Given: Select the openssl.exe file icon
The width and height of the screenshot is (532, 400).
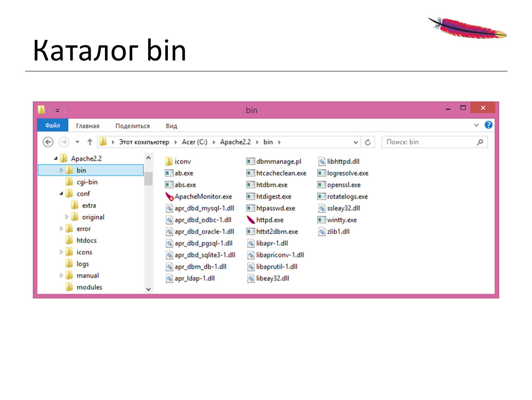Looking at the screenshot, I should click(x=322, y=185).
